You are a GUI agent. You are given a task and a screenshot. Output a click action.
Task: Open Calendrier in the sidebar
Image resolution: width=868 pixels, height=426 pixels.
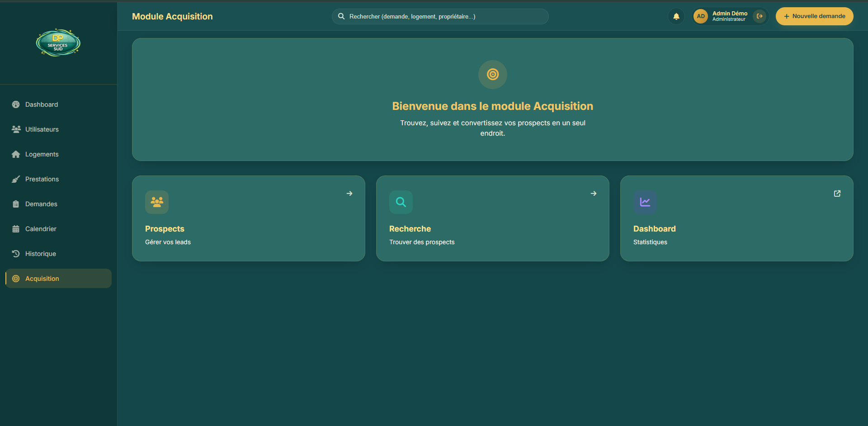tap(58, 229)
